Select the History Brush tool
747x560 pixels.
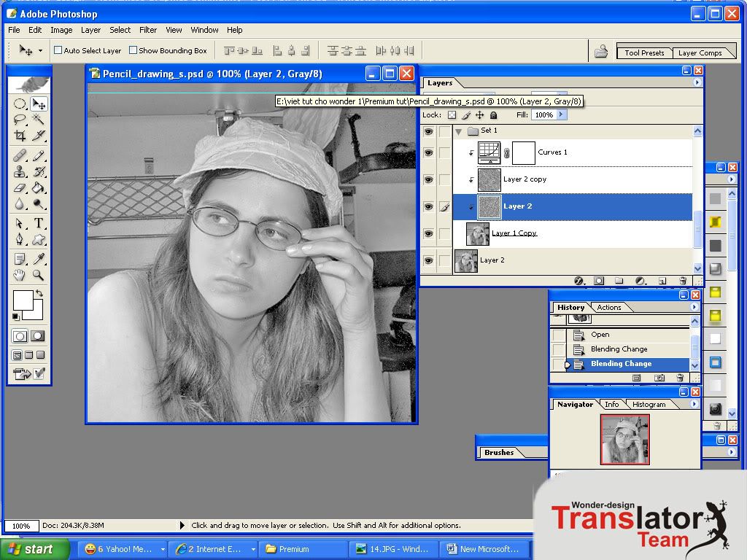pos(39,171)
